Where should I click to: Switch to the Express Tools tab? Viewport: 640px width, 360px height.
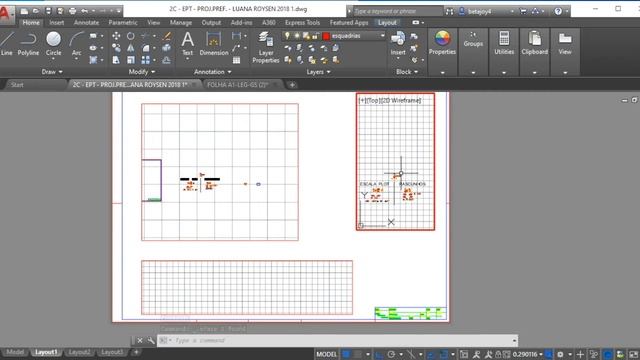tap(302, 23)
